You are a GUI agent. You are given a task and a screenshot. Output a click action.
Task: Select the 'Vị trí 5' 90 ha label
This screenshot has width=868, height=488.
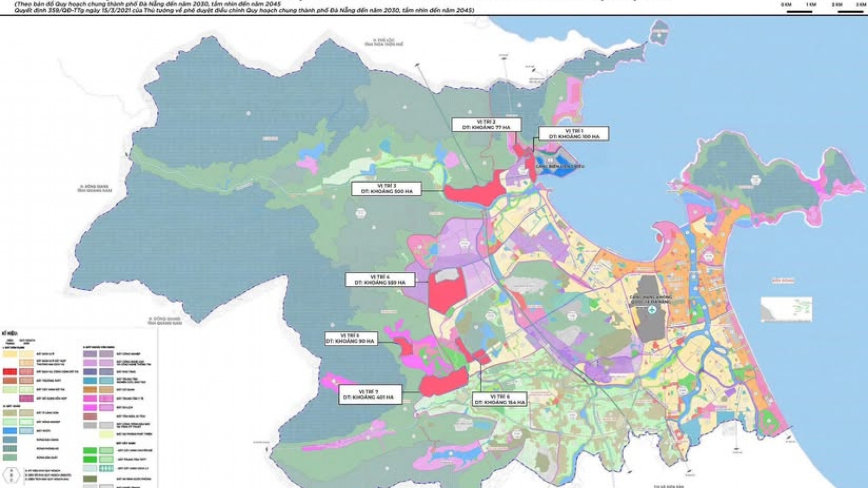pos(350,338)
